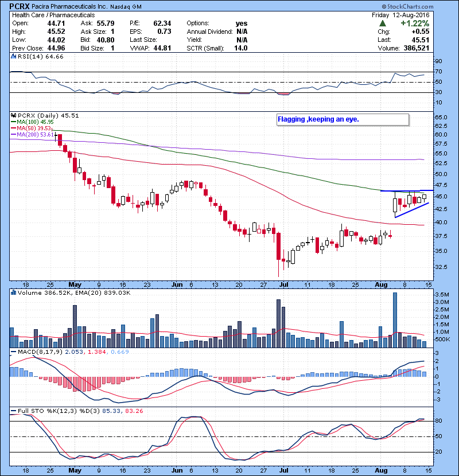
Task: Click the Prev Close value 44.96
Action: (x=56, y=48)
